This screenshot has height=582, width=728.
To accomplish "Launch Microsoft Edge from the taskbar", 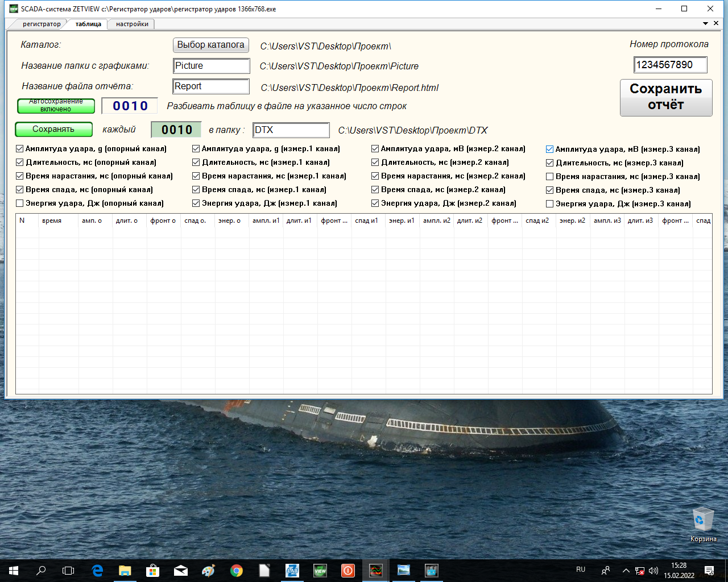I will coord(97,570).
